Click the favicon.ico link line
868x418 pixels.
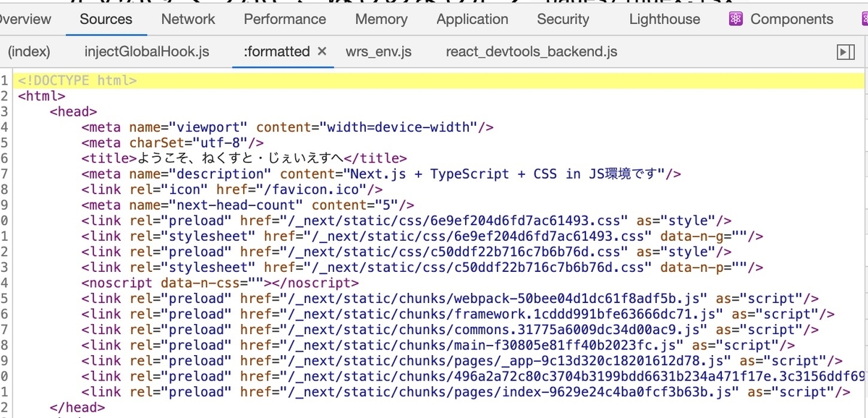(x=231, y=189)
